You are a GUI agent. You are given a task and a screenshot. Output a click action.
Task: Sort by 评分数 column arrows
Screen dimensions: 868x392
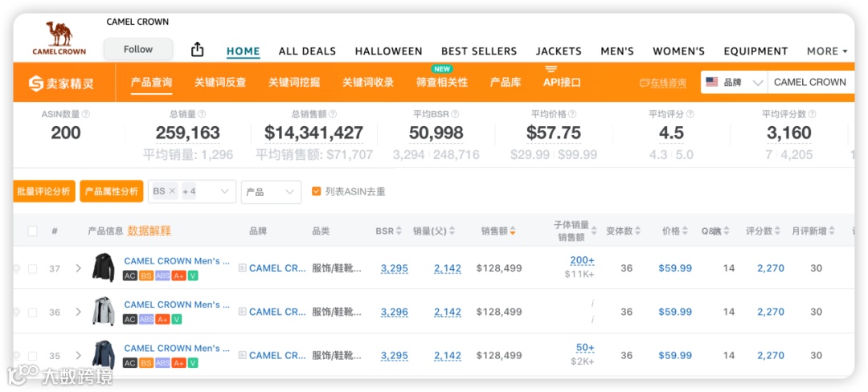(778, 231)
